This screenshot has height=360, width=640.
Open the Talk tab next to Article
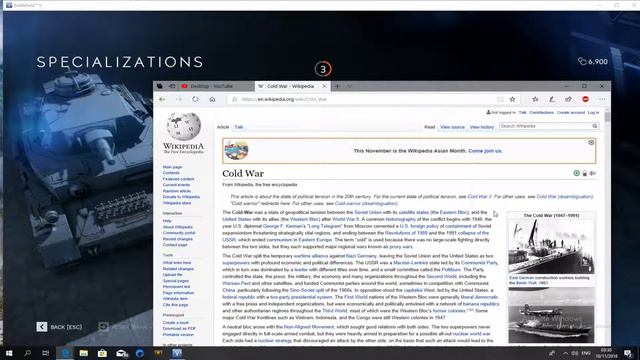pyautogui.click(x=239, y=127)
